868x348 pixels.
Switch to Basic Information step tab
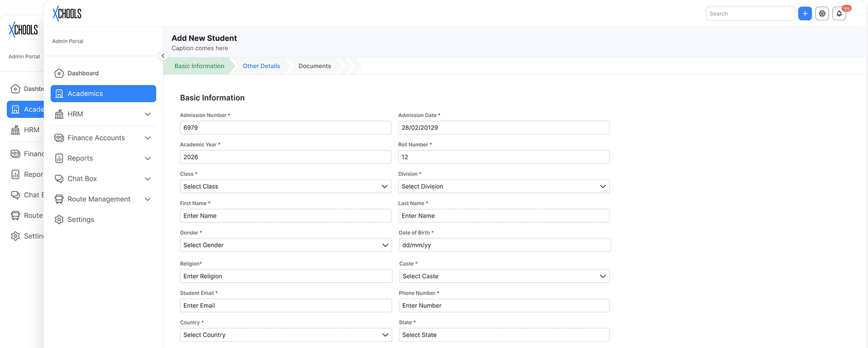pyautogui.click(x=199, y=66)
